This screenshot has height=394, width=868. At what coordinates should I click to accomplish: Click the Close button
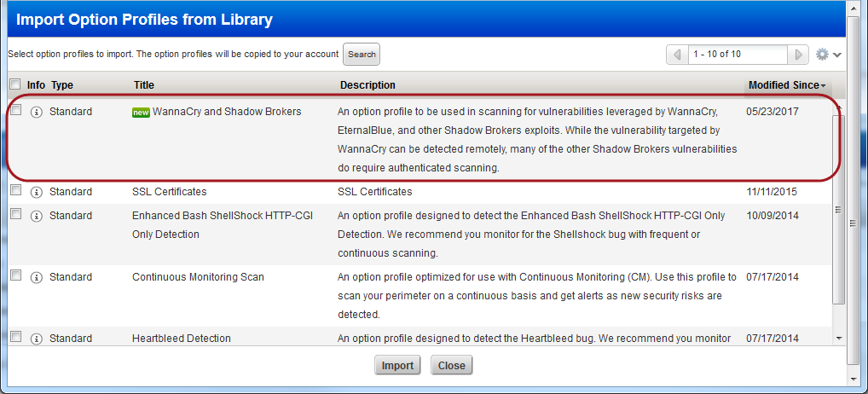click(x=452, y=366)
